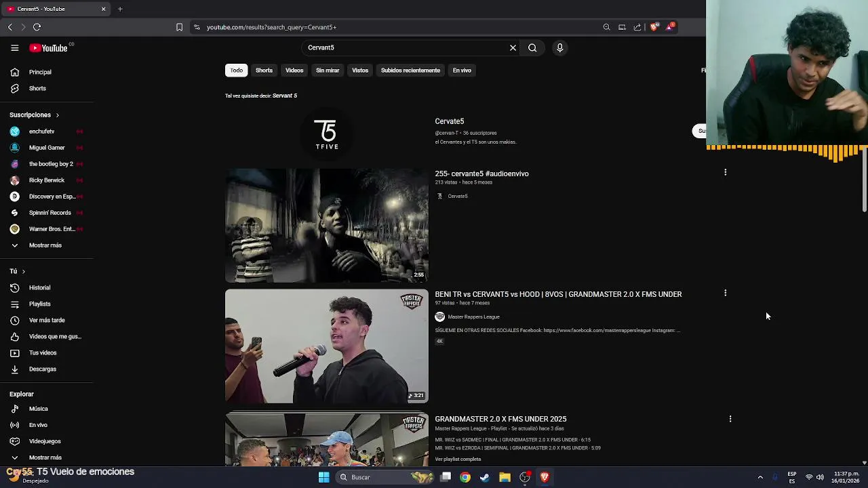Play BENI TR vs CERVANT5 thumbnail

[326, 346]
